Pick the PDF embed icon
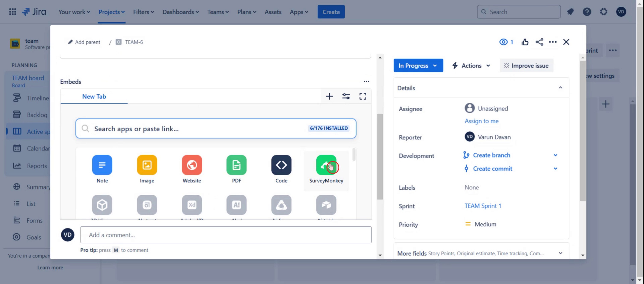 [236, 165]
